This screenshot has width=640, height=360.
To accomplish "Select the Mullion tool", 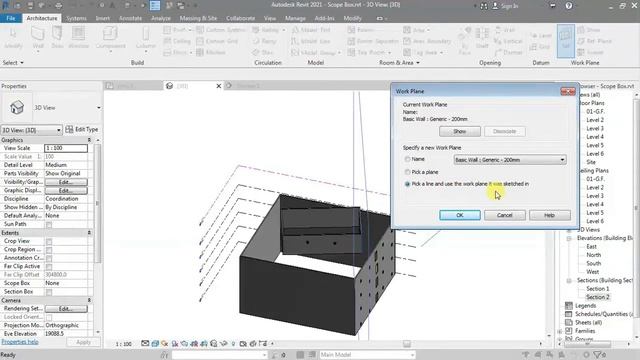I will [211, 52].
